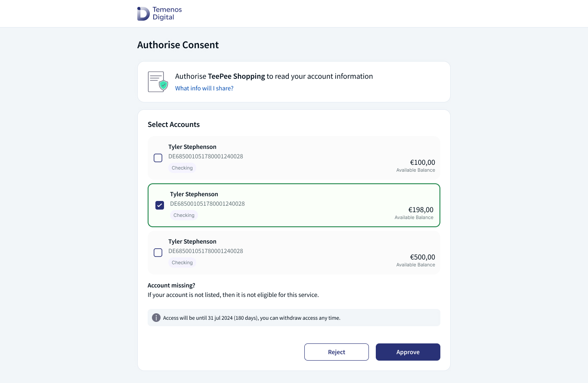Image resolution: width=588 pixels, height=383 pixels.
Task: Click the Reject button
Action: [337, 352]
